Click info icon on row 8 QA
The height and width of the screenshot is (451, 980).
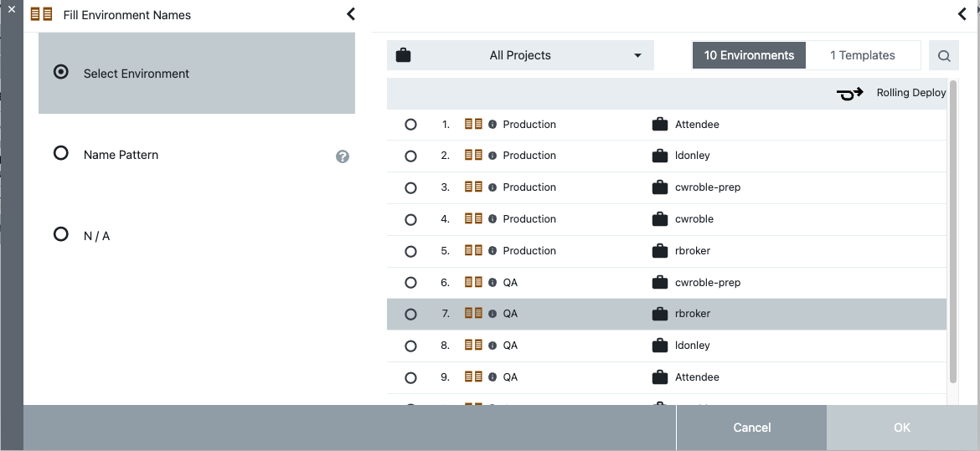[493, 346]
